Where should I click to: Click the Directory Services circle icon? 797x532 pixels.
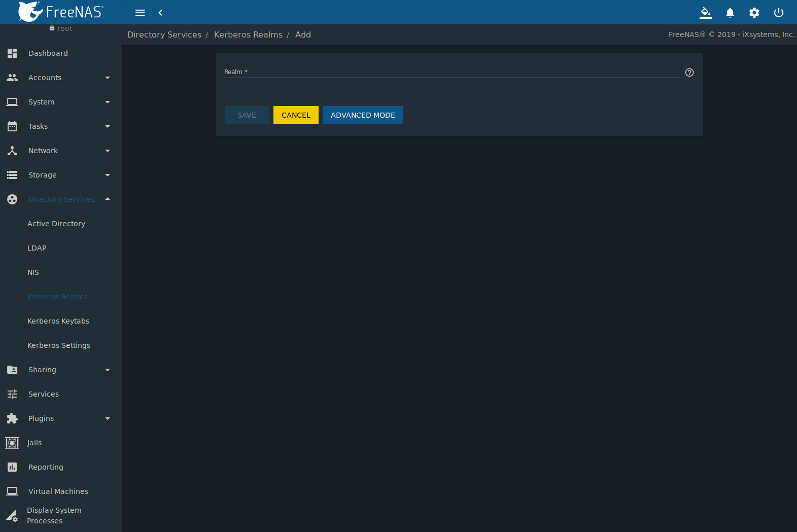pos(12,199)
